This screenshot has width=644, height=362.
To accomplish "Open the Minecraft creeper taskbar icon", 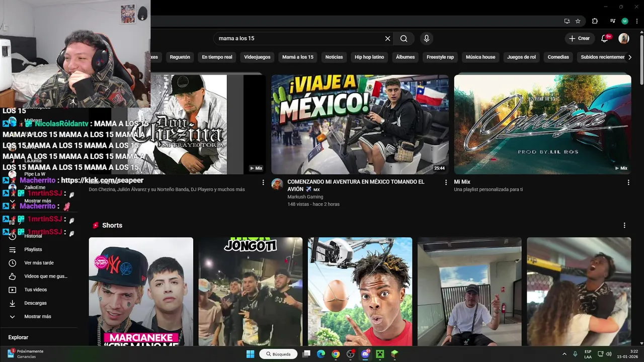I will tap(380, 354).
